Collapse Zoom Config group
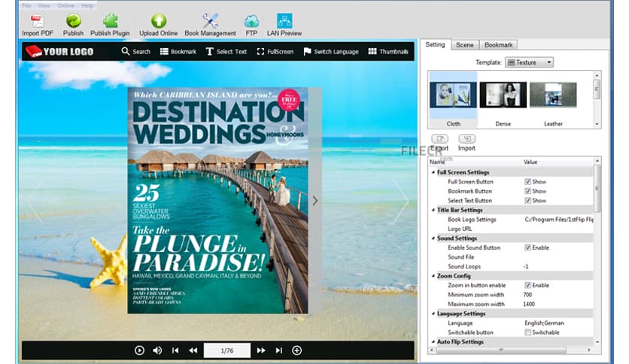Screen dimensions: 629x364 pyautogui.click(x=433, y=276)
